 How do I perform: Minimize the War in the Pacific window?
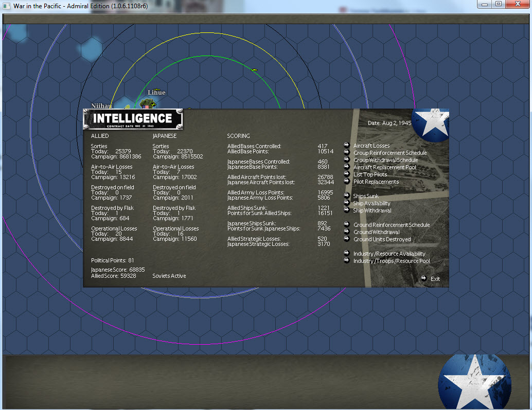(x=485, y=4)
